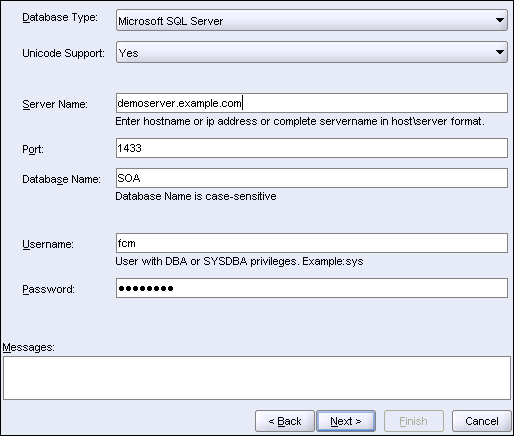This screenshot has width=514, height=436.
Task: Click the 'Server Name:' label
Action: (55, 104)
